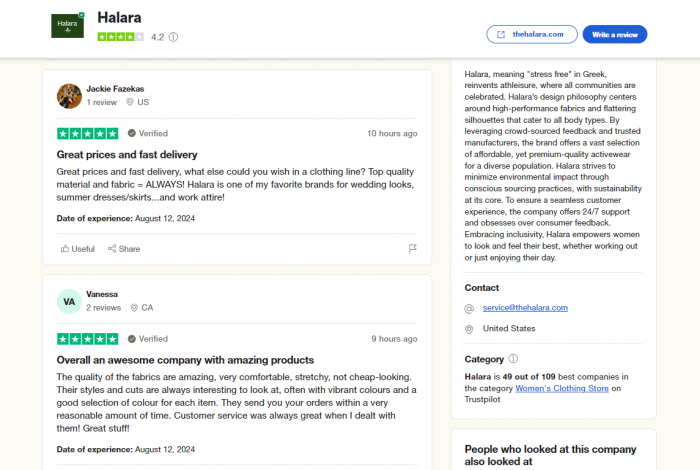The height and width of the screenshot is (470, 700).
Task: Click Jackie Fazekas's profile photo
Action: coord(69,96)
